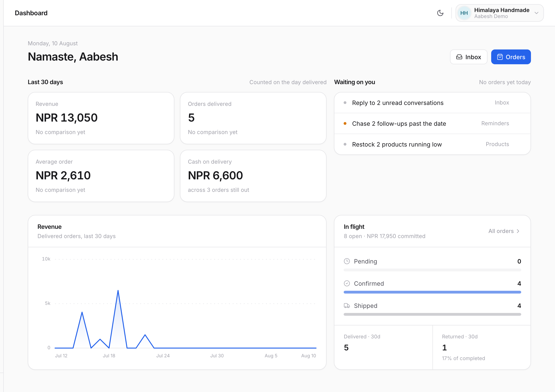
Task: Select the Average order NPR 2,610 card
Action: click(101, 176)
